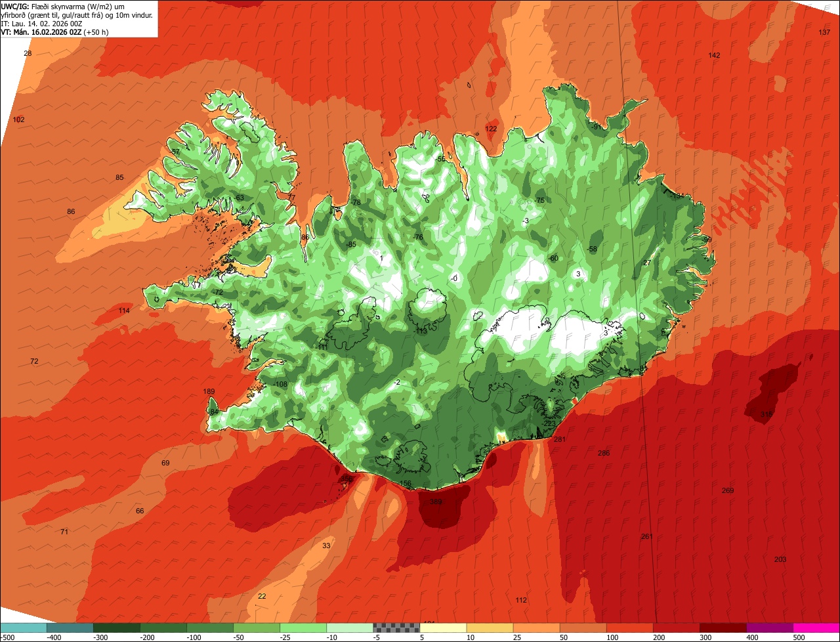The width and height of the screenshot is (840, 642).
Task: Select the map value 85 off the Westfjords
Action: (x=119, y=177)
